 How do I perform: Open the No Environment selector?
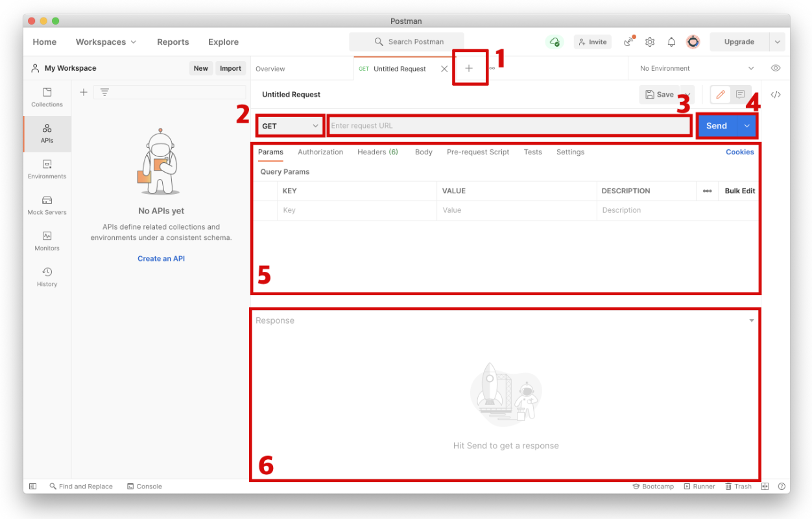point(697,68)
